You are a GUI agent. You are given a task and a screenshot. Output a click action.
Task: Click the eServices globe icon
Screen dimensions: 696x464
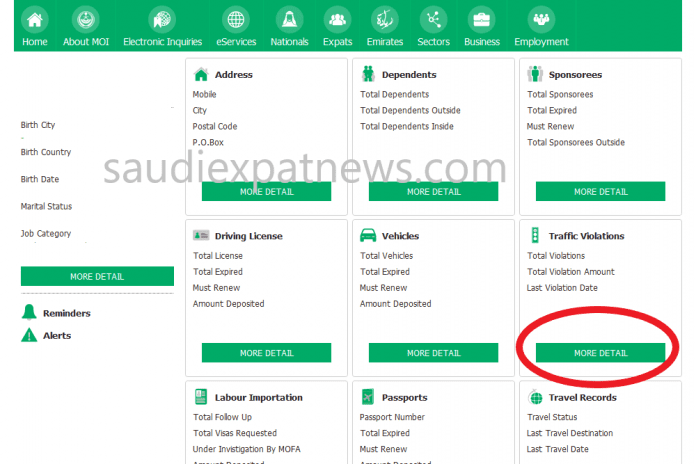(236, 19)
